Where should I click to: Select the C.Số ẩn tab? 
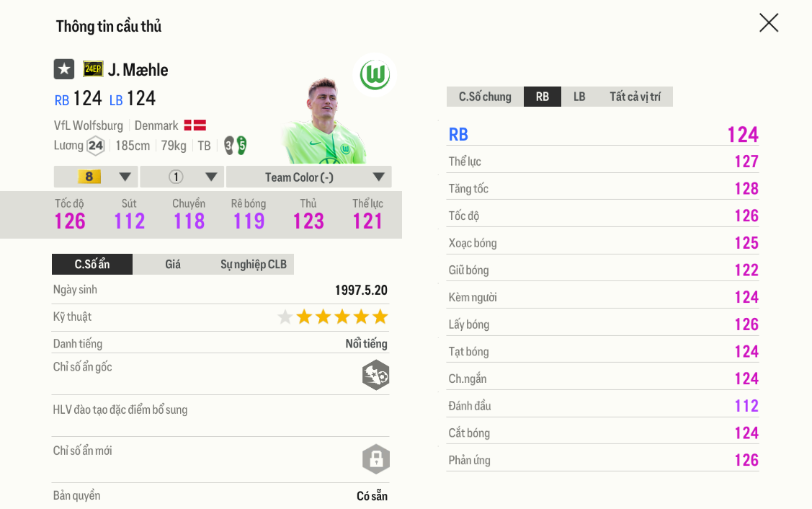coord(92,265)
